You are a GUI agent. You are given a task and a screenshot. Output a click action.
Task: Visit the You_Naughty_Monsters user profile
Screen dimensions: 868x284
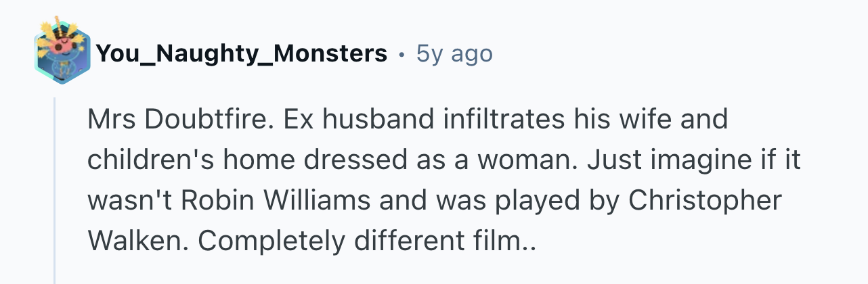coord(242,53)
